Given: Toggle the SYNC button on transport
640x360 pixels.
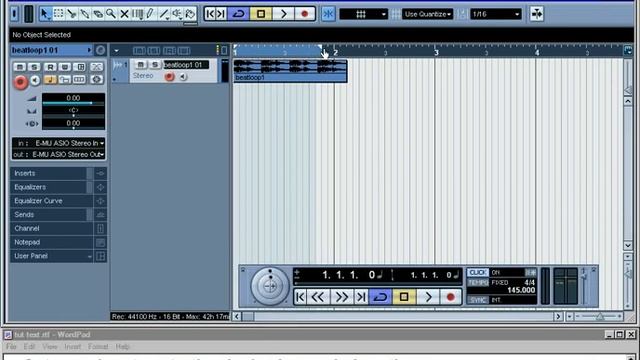Looking at the screenshot, I should click(x=478, y=300).
